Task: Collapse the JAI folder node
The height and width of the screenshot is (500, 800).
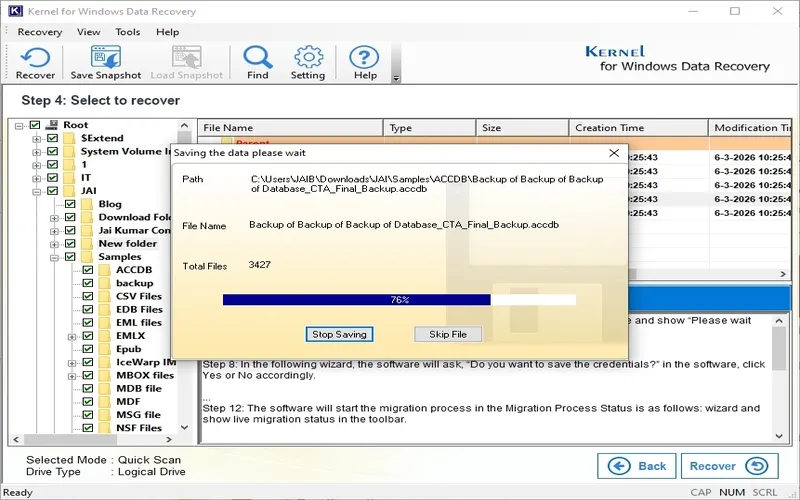Action: (37, 191)
